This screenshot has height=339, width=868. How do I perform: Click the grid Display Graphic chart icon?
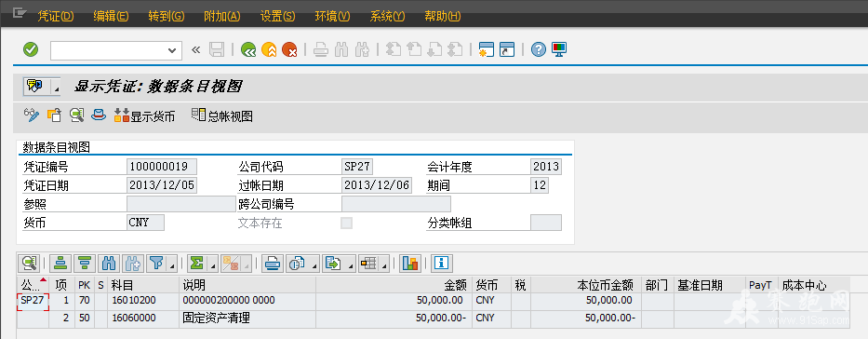click(410, 264)
